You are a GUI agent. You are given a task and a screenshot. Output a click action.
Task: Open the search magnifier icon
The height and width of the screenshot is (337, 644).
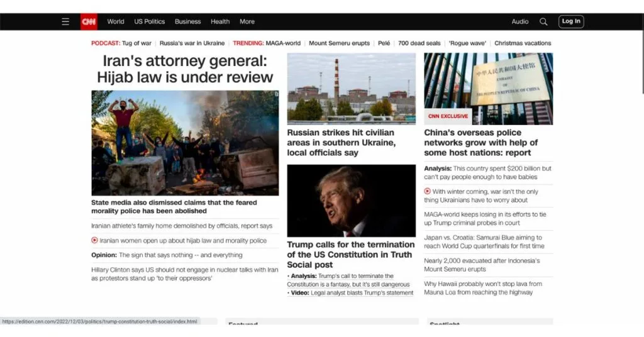click(x=543, y=21)
